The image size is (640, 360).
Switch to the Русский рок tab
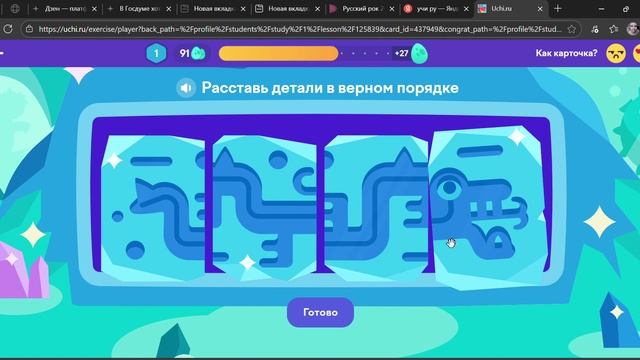(362, 9)
